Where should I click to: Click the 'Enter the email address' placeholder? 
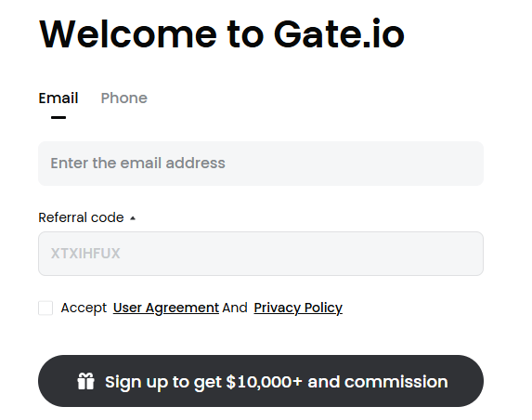pyautogui.click(x=137, y=164)
